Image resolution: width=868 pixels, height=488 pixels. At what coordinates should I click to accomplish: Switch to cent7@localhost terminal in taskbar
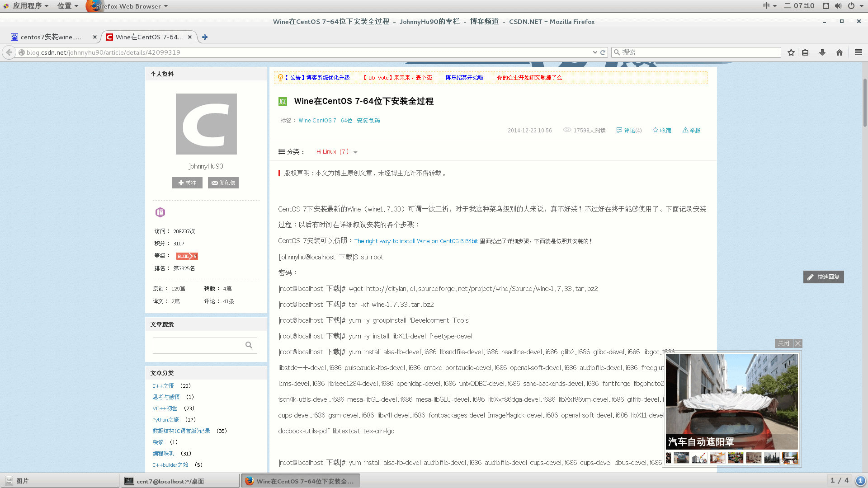180,481
